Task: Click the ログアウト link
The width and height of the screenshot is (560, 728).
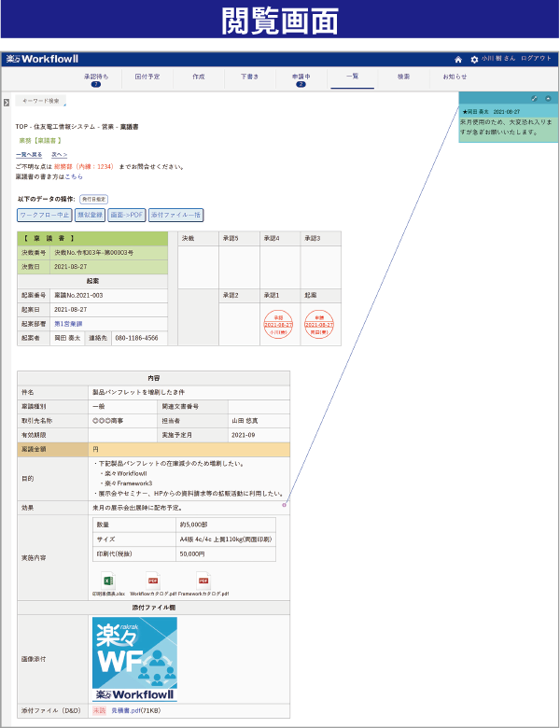Action: point(537,59)
